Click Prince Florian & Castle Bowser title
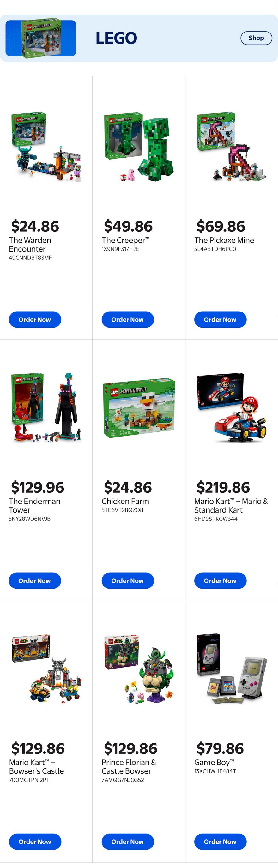 pos(129,767)
